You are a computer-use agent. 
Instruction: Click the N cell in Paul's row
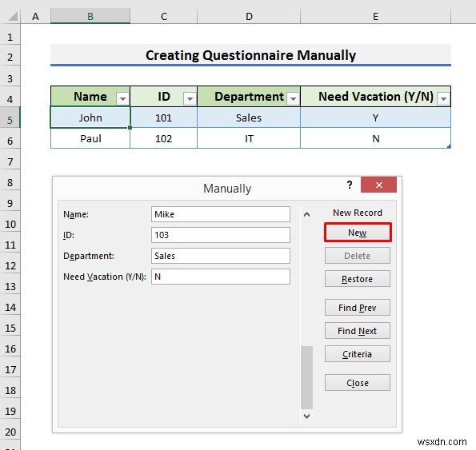click(375, 138)
